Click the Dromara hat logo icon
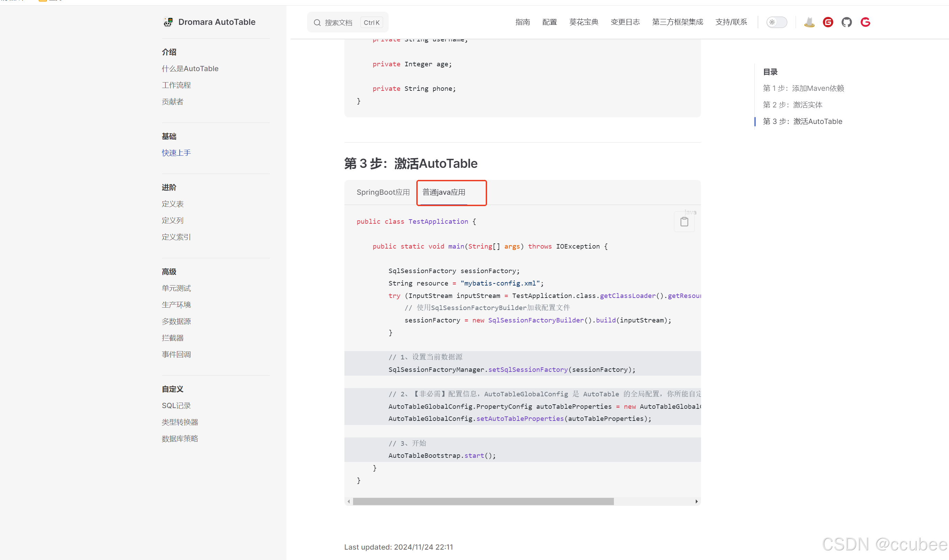The image size is (949, 560). click(809, 22)
